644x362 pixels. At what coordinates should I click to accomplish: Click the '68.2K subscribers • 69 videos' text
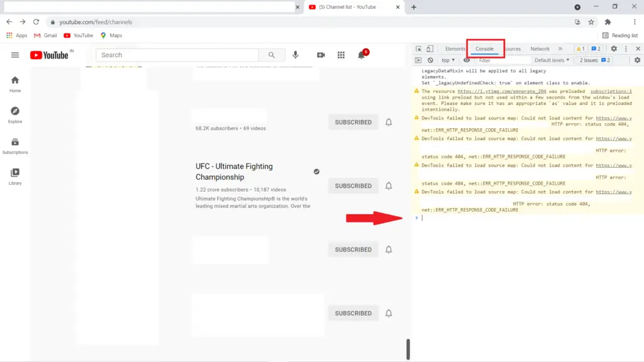coord(230,128)
